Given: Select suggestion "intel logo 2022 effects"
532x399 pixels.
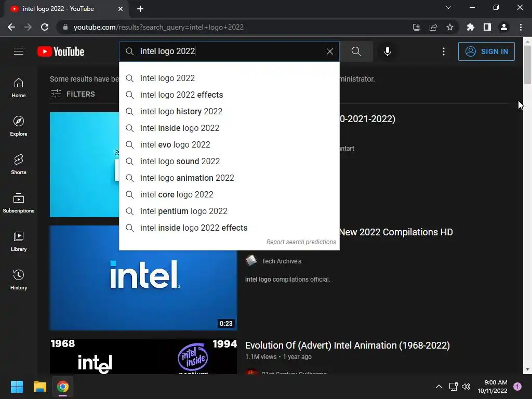Looking at the screenshot, I should 229,95.
